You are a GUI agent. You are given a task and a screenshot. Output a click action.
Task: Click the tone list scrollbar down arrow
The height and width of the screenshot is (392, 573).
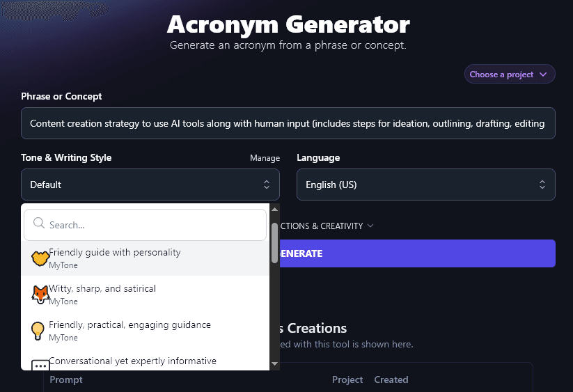pyautogui.click(x=274, y=363)
